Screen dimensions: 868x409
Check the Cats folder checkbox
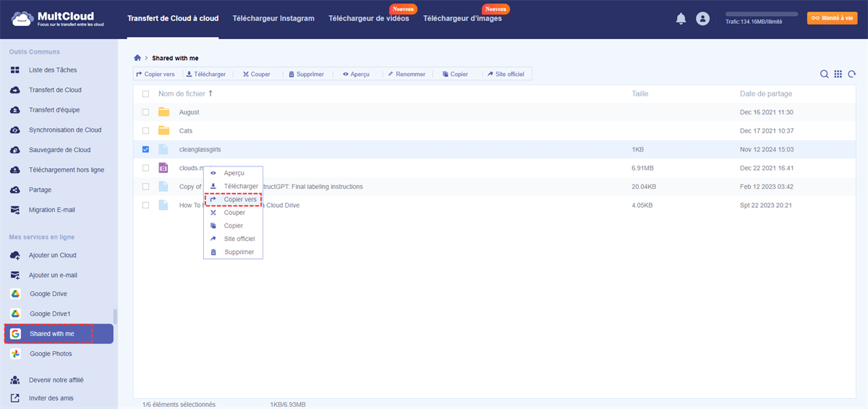point(146,130)
